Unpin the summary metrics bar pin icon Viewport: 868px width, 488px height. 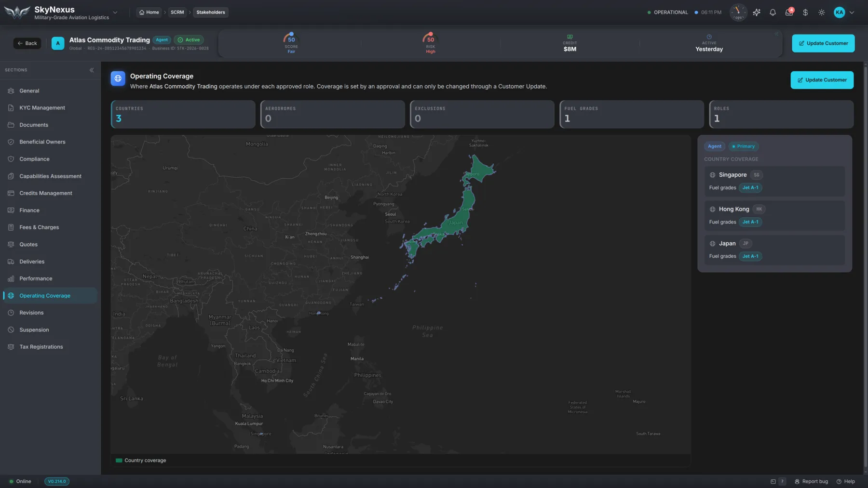(776, 34)
